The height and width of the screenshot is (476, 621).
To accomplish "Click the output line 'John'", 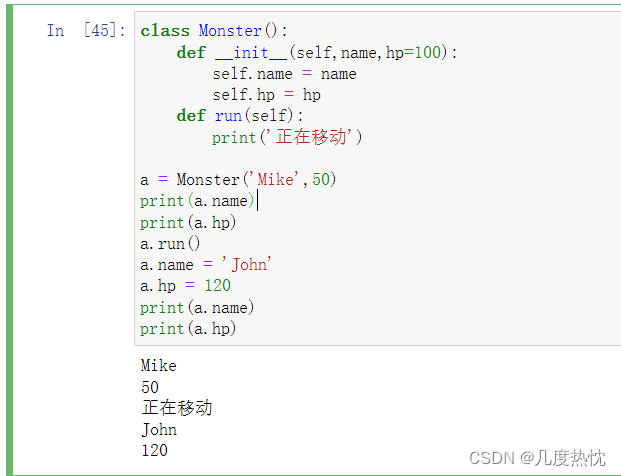I will (159, 430).
